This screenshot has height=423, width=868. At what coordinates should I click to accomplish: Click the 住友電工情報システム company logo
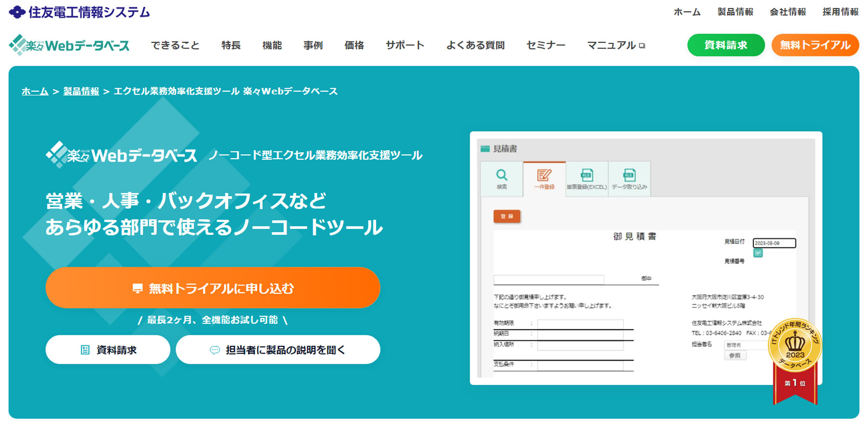point(79,12)
